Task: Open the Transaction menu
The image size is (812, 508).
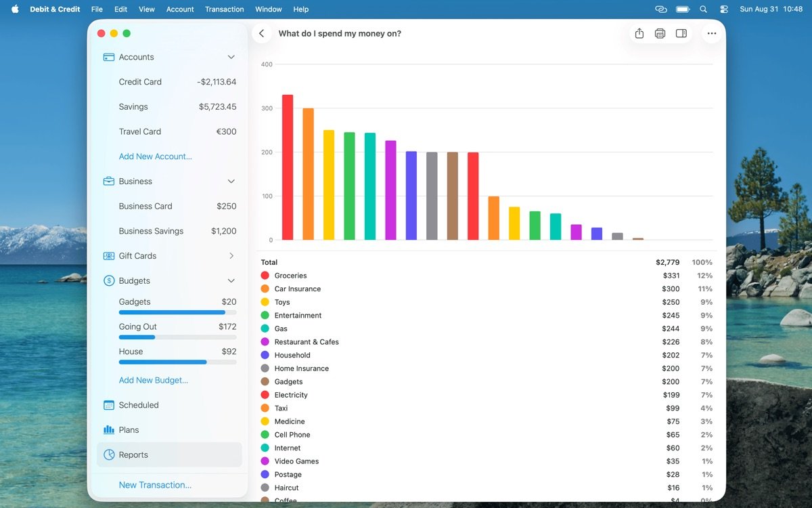Action: [224, 9]
